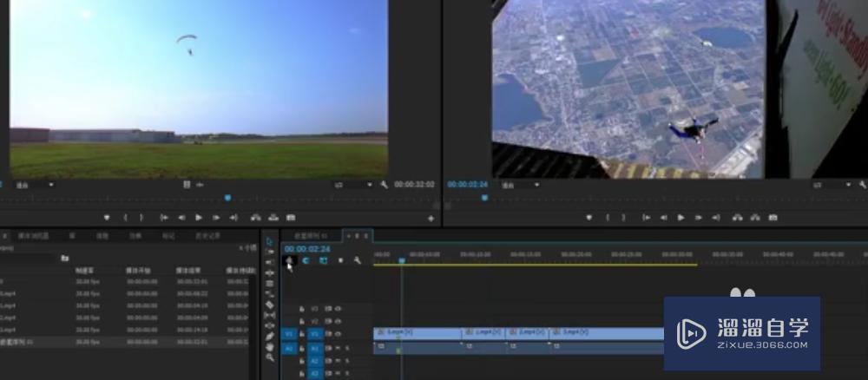
Task: Click the timeline ruler playhead
Action: point(402,260)
